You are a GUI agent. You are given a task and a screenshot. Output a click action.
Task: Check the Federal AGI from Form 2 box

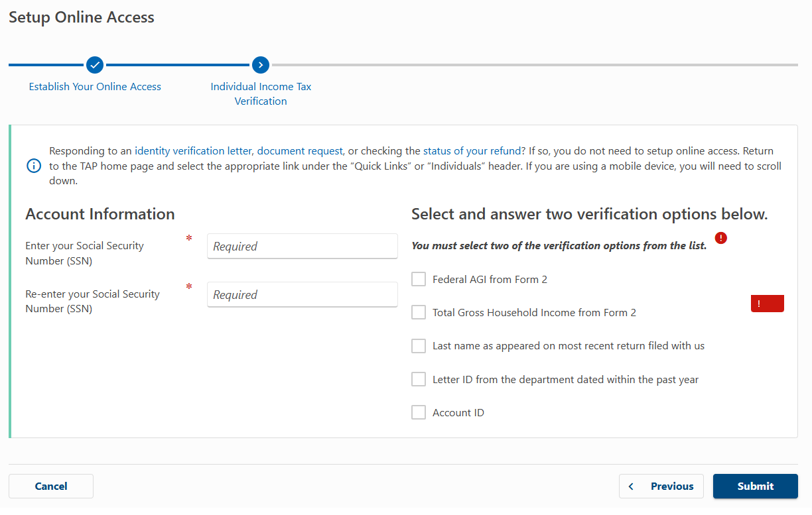click(419, 280)
